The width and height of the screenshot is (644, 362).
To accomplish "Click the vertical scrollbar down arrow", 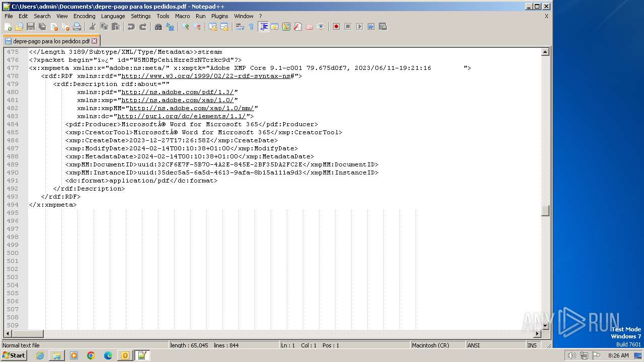I will [x=545, y=326].
